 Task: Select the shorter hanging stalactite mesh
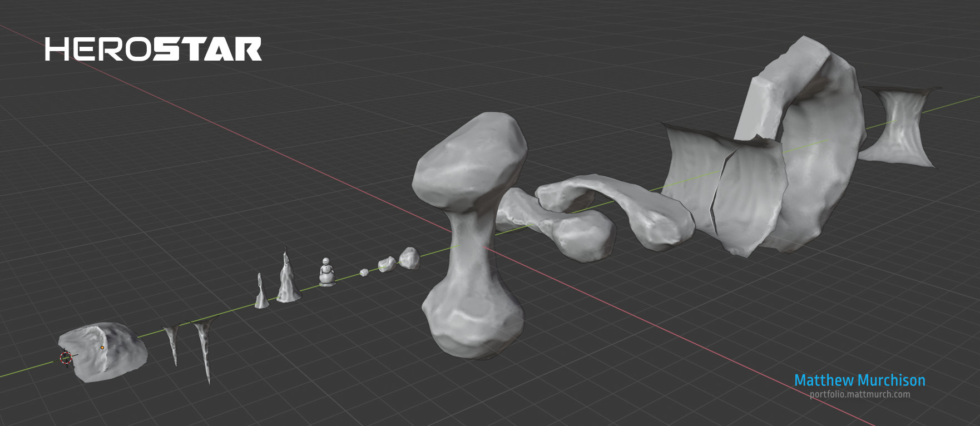(173, 345)
